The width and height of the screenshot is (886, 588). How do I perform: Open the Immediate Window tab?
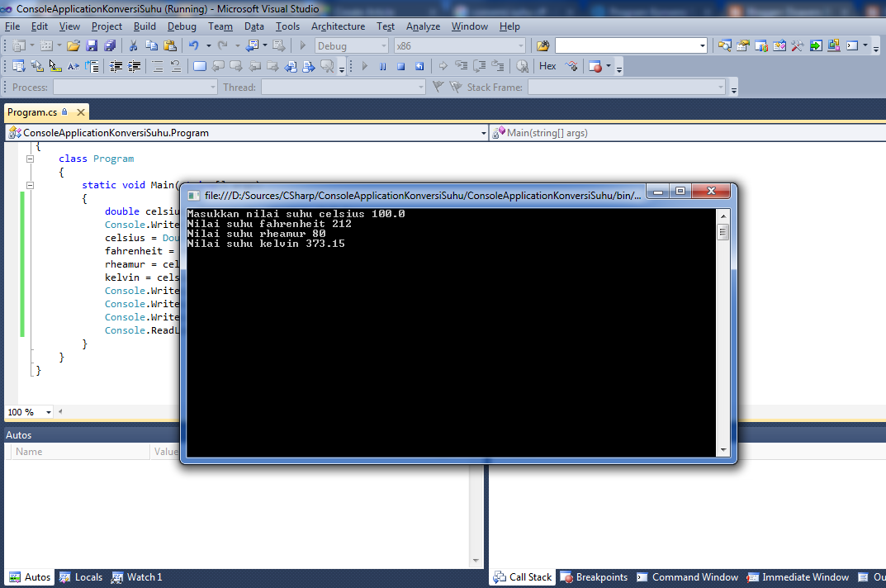pyautogui.click(x=798, y=576)
